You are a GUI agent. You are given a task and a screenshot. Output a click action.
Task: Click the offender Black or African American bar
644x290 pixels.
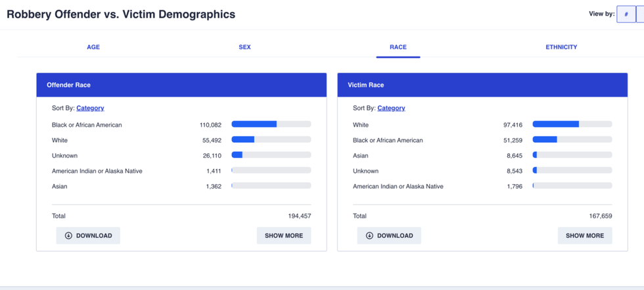[271, 124]
